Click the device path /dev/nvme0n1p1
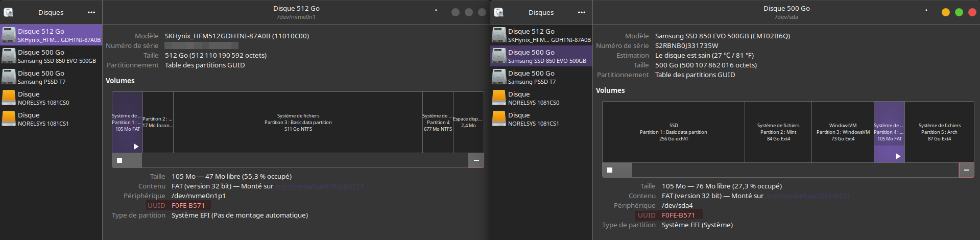This screenshot has width=980, height=240. tap(199, 196)
